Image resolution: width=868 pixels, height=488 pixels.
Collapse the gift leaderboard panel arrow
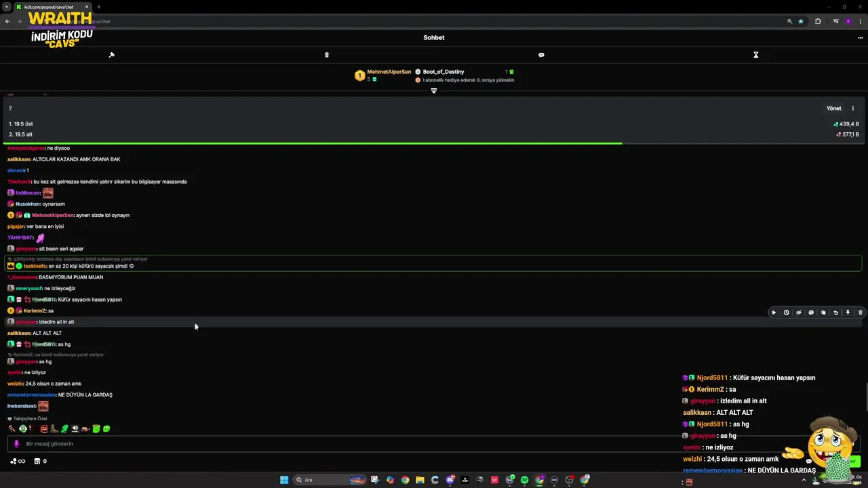coord(434,91)
